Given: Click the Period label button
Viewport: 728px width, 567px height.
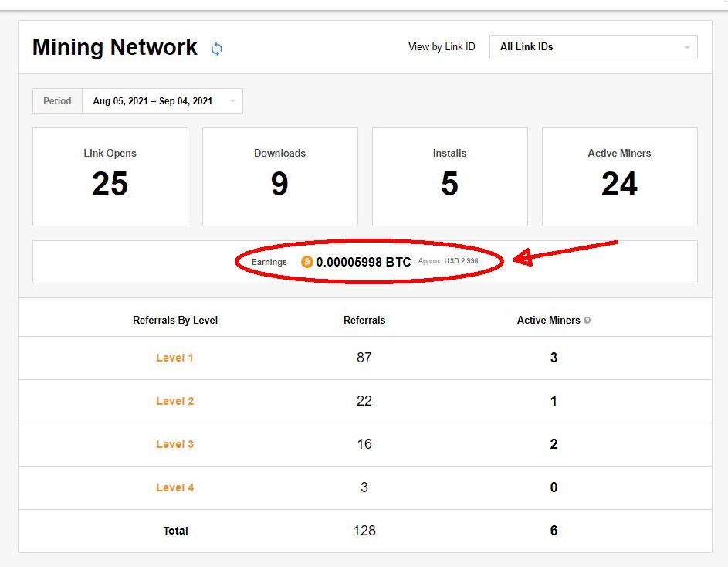Looking at the screenshot, I should pos(58,101).
